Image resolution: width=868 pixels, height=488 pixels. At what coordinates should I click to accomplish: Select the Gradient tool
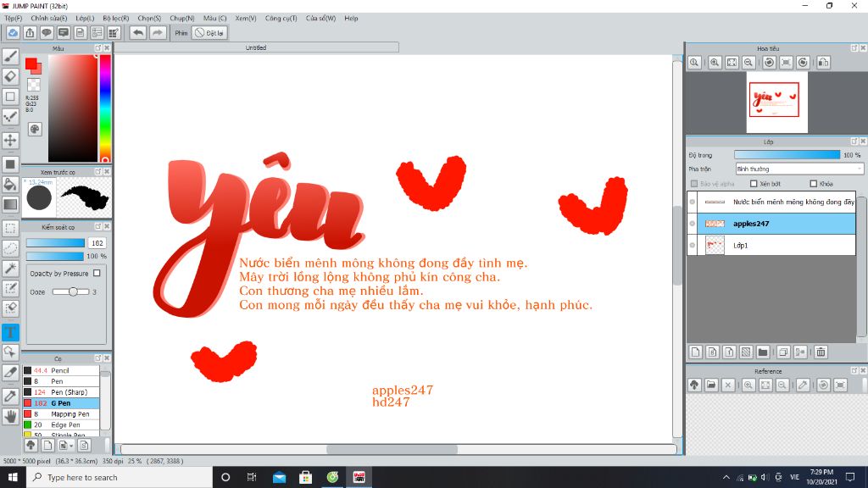(10, 204)
